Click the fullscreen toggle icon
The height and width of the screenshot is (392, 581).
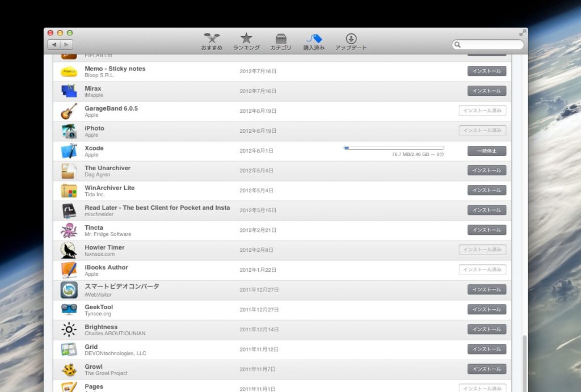click(x=522, y=33)
